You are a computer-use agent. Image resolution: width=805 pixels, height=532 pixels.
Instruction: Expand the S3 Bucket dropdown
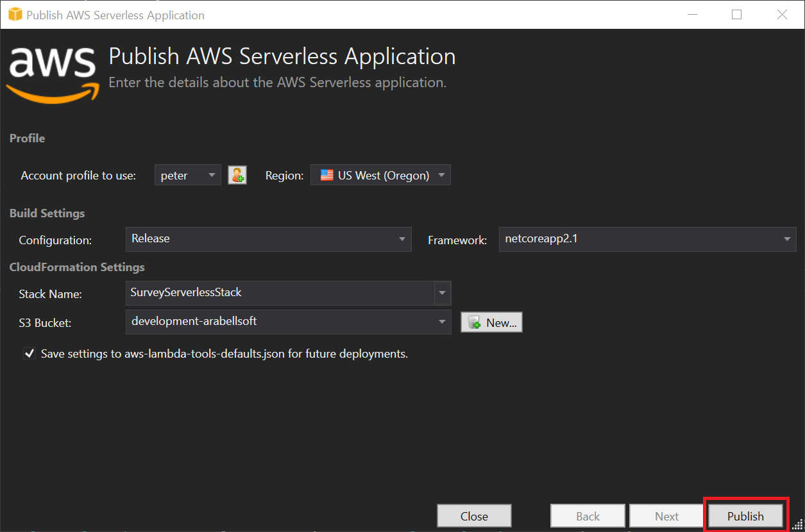click(441, 322)
